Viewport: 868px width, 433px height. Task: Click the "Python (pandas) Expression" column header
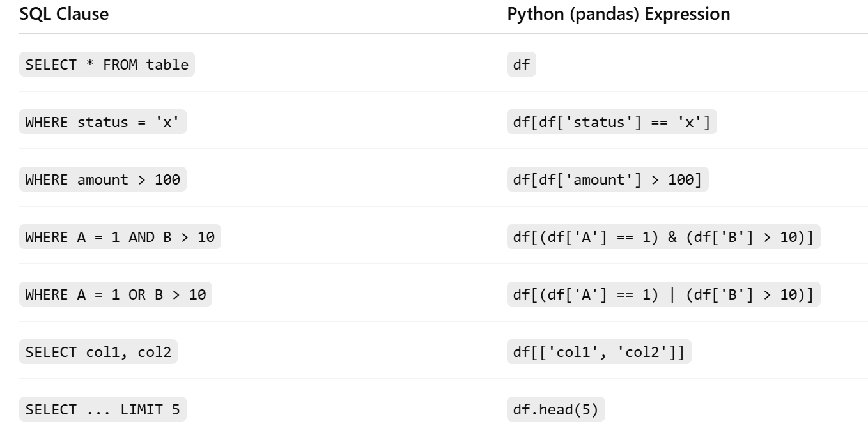(618, 15)
